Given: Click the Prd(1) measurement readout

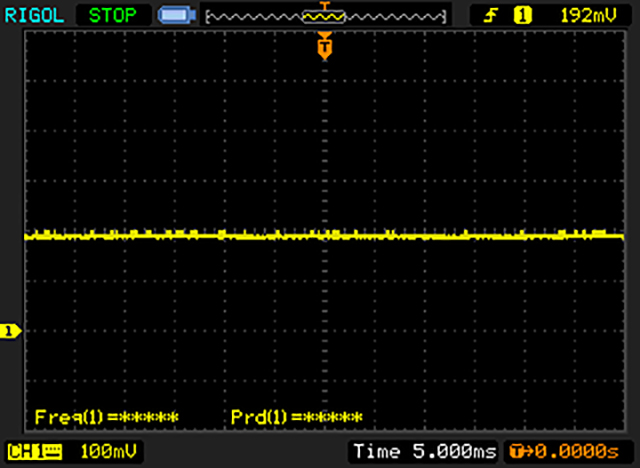Looking at the screenshot, I should pyautogui.click(x=297, y=417).
